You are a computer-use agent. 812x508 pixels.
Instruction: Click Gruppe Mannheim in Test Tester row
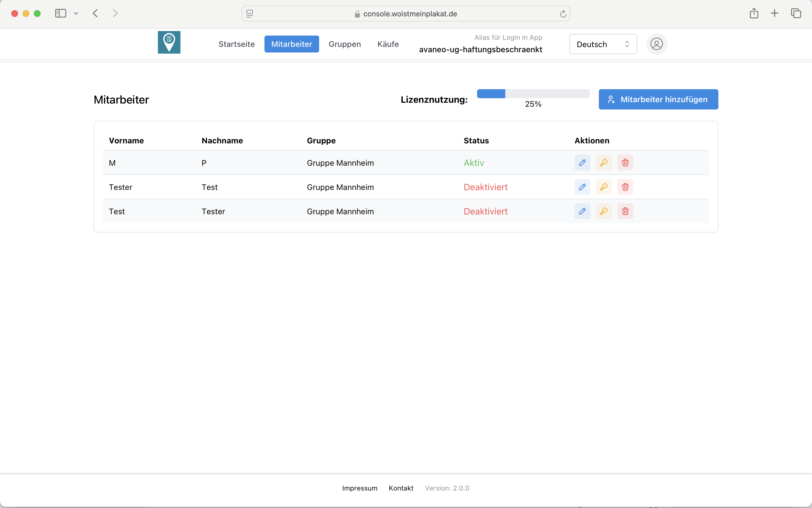pyautogui.click(x=340, y=211)
